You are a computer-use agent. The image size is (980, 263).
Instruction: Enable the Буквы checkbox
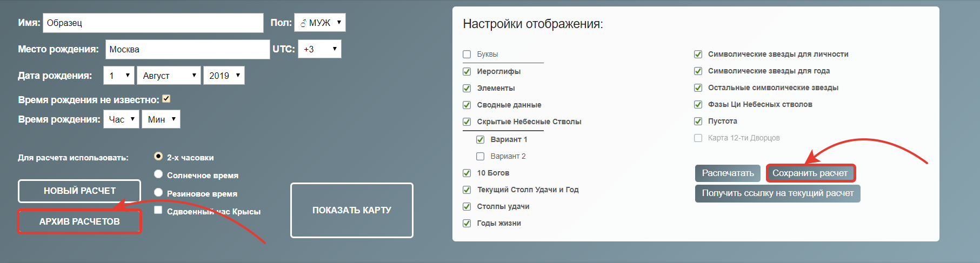[x=467, y=54]
